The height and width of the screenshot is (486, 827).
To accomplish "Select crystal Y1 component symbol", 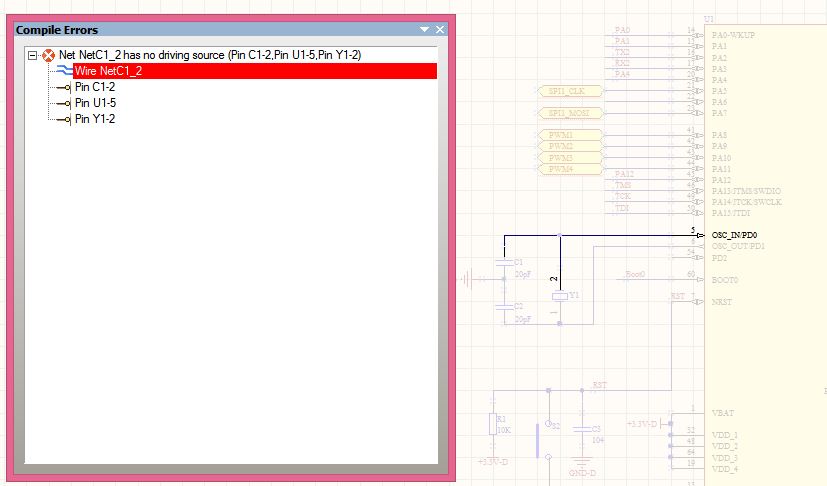I will tap(560, 297).
